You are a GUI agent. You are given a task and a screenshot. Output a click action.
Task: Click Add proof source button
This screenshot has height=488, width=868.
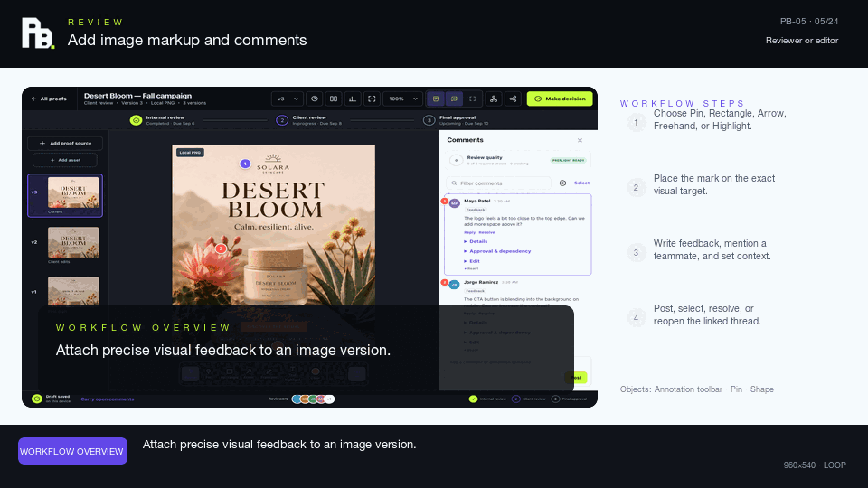(65, 144)
